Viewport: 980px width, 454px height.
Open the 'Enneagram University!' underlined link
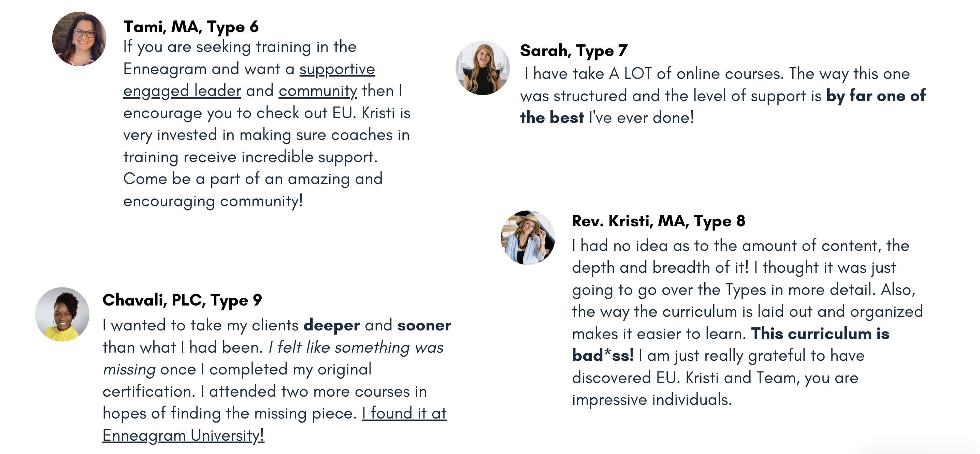[x=183, y=435]
